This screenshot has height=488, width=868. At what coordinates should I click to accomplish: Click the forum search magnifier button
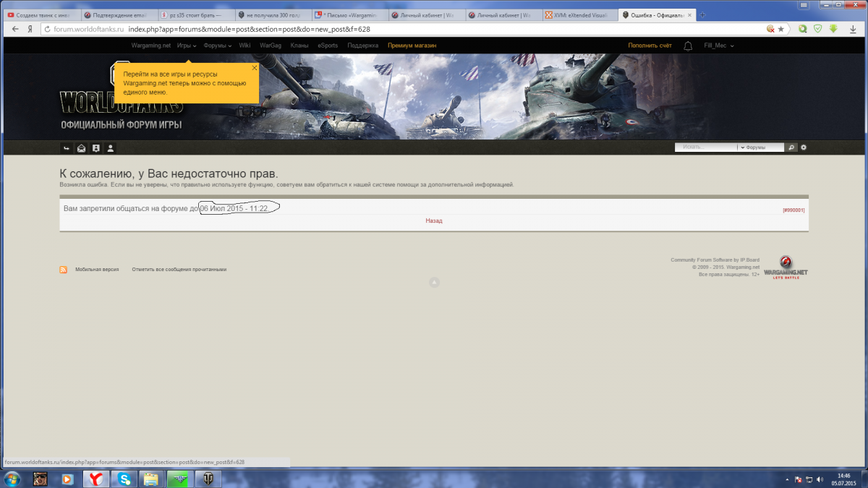click(x=791, y=147)
